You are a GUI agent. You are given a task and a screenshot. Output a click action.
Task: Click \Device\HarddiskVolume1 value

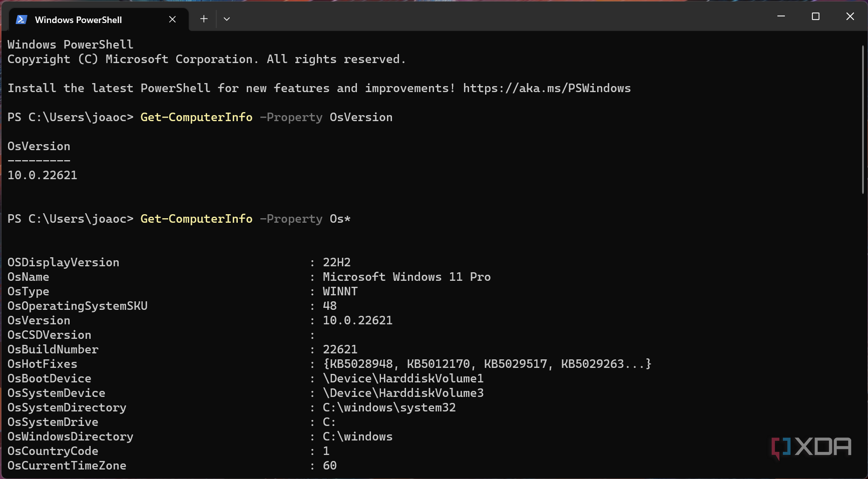[403, 378]
